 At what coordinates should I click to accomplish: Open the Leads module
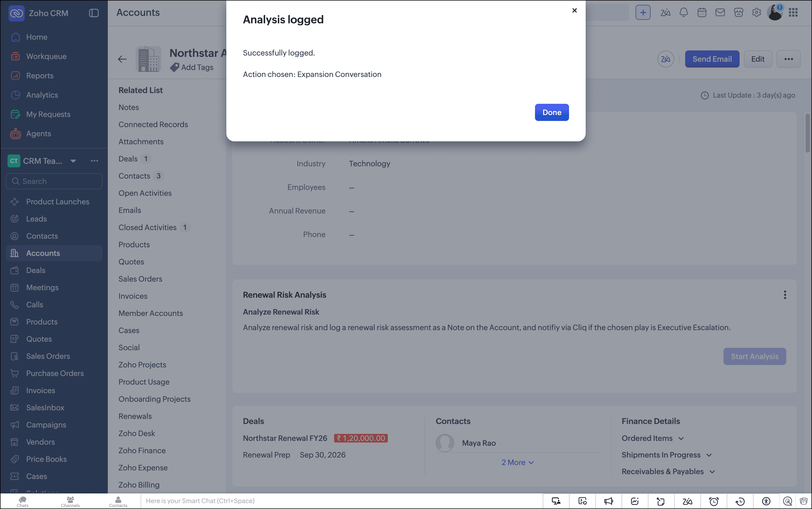36,219
